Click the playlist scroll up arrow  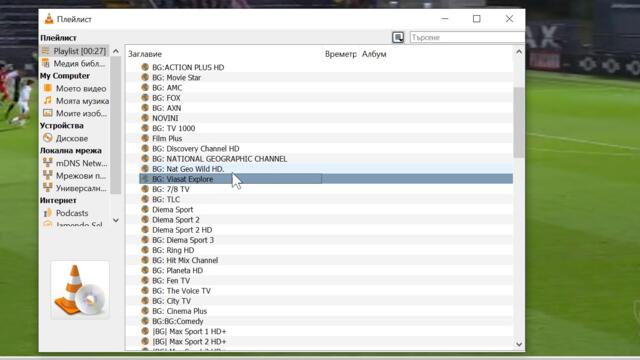519,52
